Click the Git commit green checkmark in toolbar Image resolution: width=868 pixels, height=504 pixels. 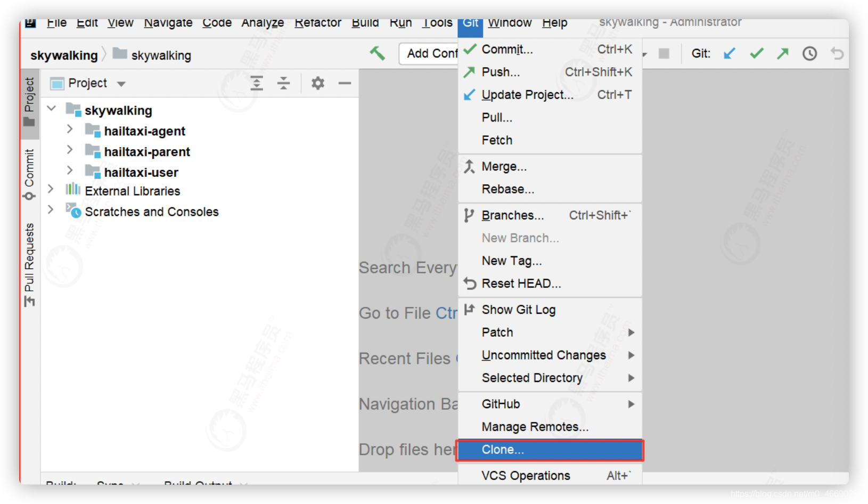[x=756, y=53]
